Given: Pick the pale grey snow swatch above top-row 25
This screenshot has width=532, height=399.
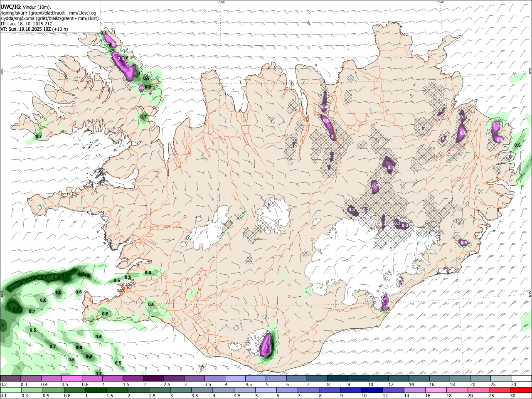Looking at the screenshot, I should click(501, 378).
